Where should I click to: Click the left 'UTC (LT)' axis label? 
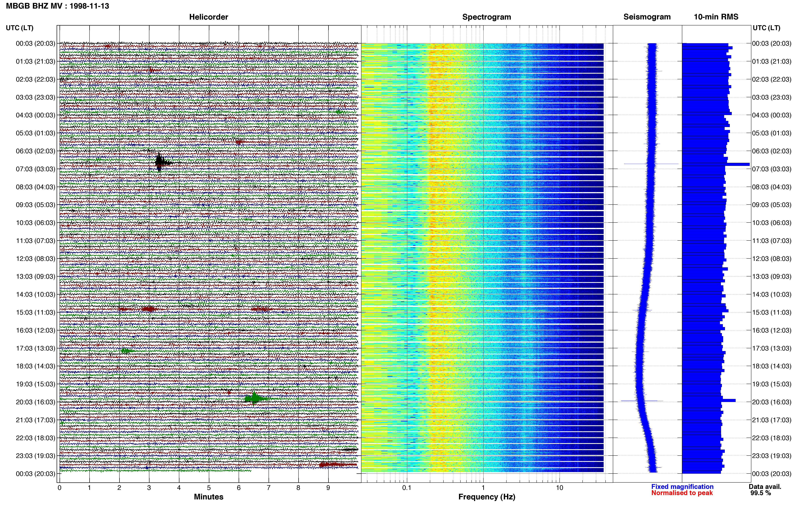tap(19, 28)
